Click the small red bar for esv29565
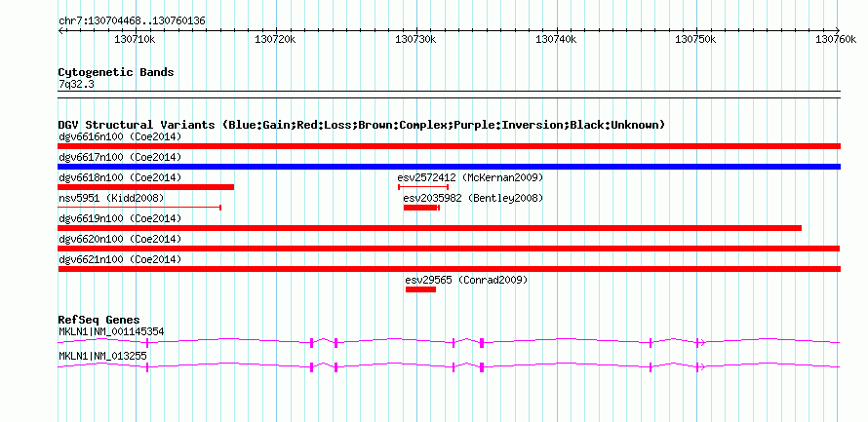Viewport: 868px width, 422px height. click(x=420, y=289)
